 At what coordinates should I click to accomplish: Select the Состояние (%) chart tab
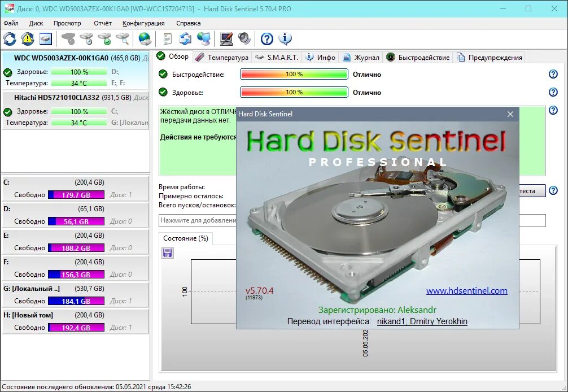(x=185, y=238)
